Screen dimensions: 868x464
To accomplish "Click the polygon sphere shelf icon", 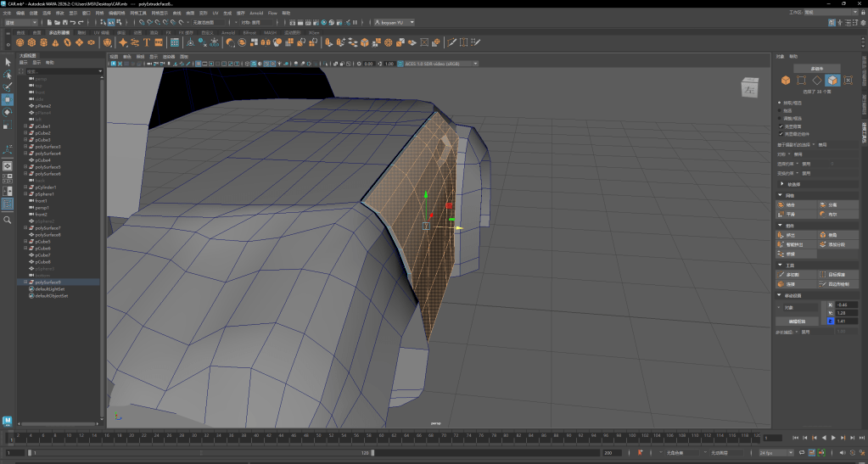I will tap(20, 42).
